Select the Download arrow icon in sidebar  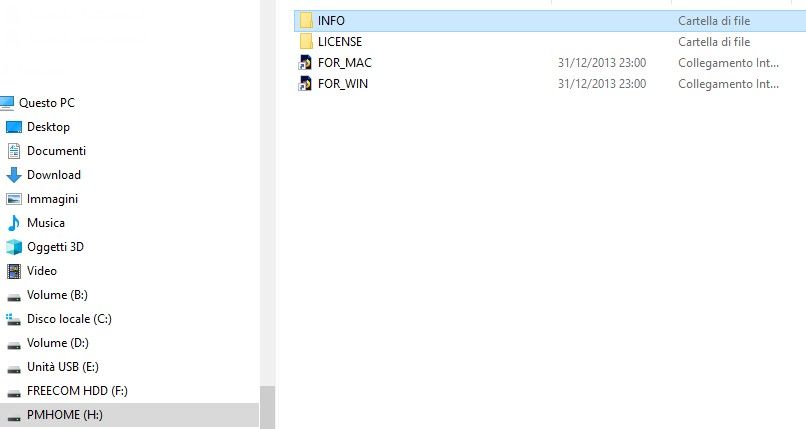point(14,175)
